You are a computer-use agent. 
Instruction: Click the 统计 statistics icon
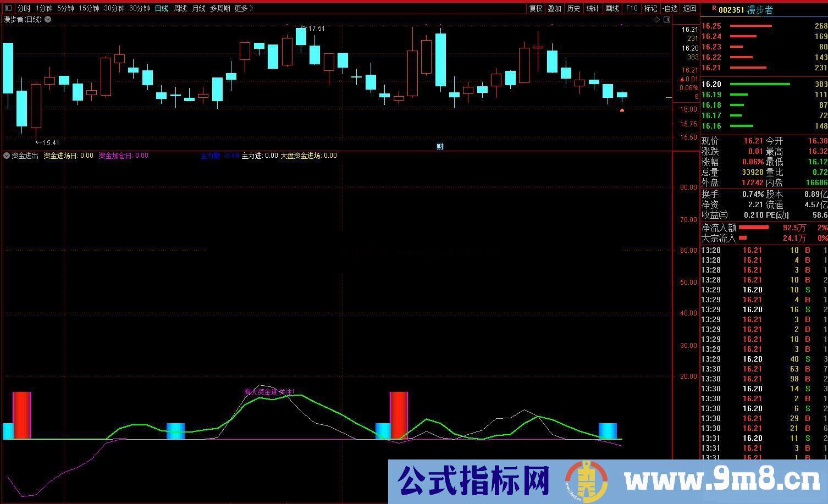pos(592,8)
